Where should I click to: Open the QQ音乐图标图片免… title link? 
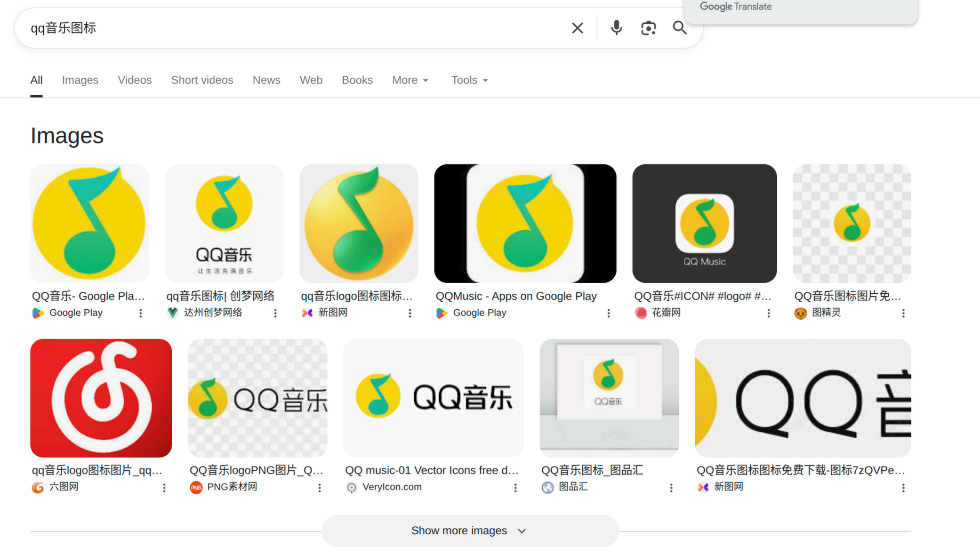pyautogui.click(x=848, y=296)
